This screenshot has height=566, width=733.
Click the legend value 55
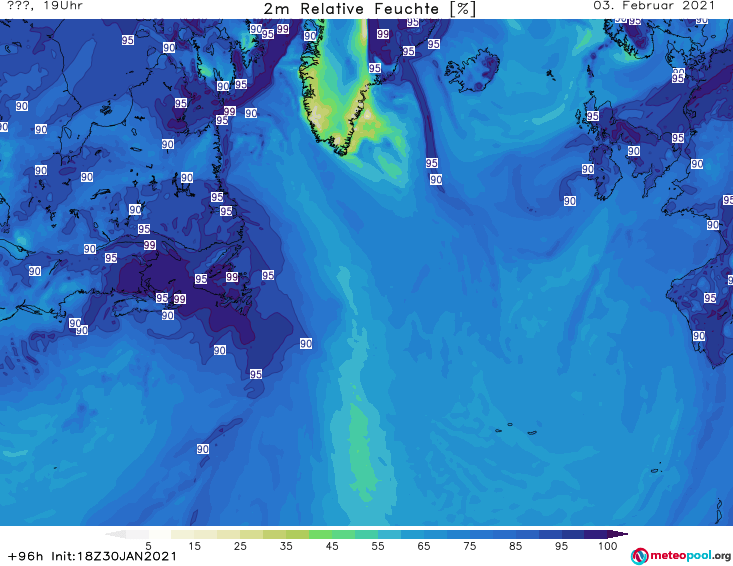pos(378,546)
